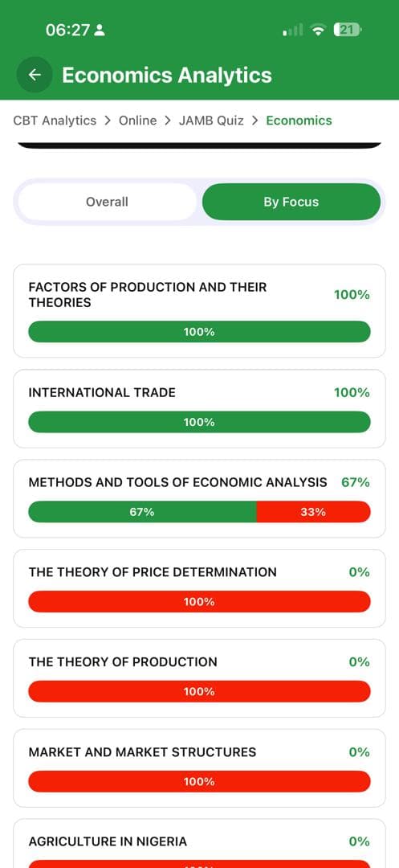Open Factors of Production and Their Theories card
The image size is (399, 868).
199,311
